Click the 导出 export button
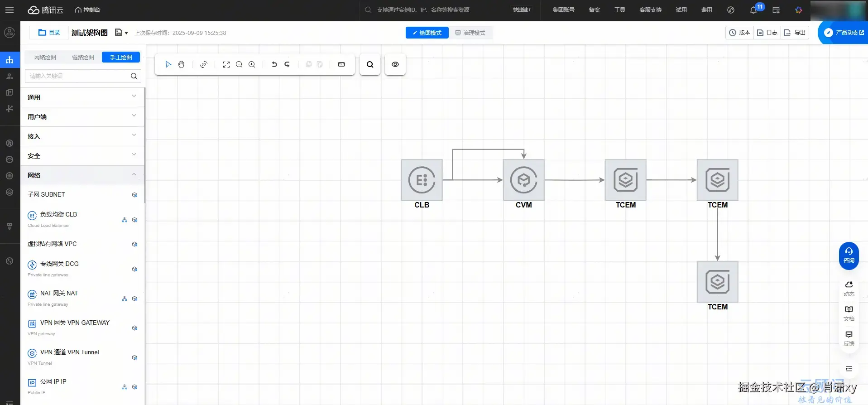Image resolution: width=868 pixels, height=405 pixels. tap(795, 33)
